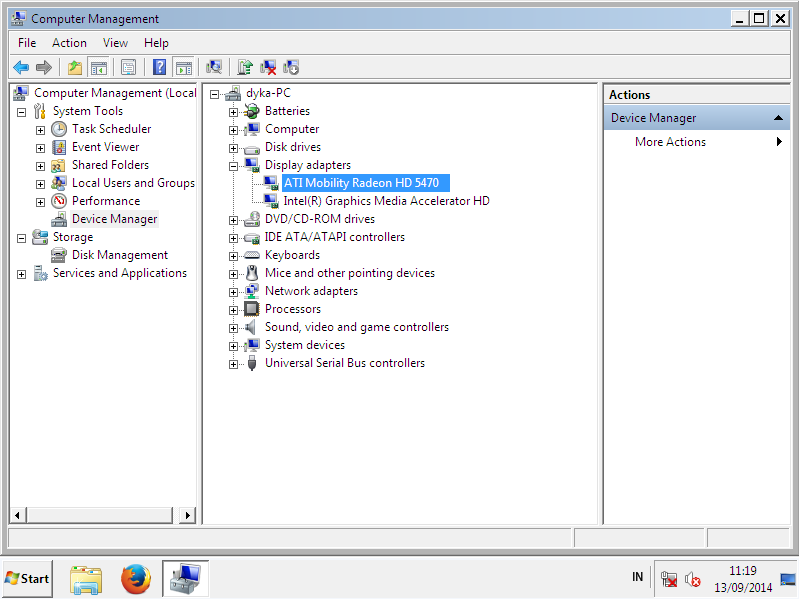Select the Keyboards device icon

pos(252,255)
